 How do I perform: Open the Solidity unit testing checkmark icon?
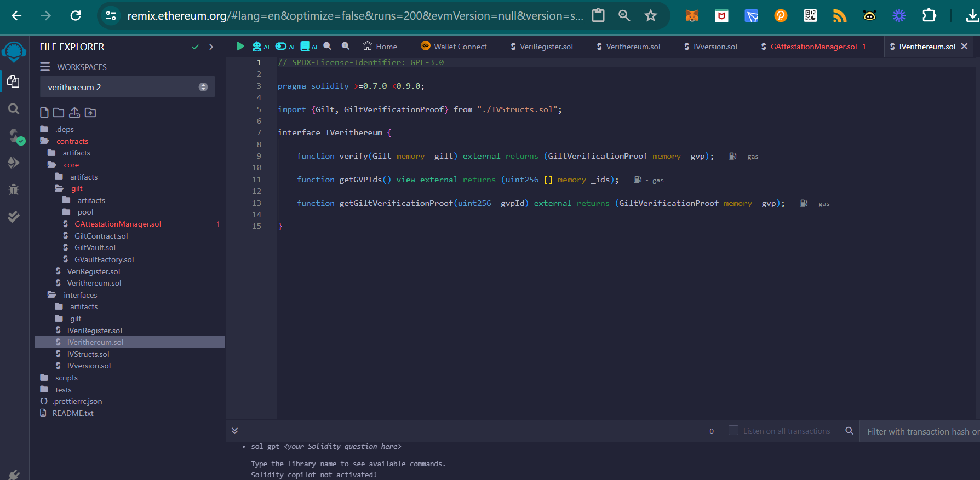click(14, 216)
